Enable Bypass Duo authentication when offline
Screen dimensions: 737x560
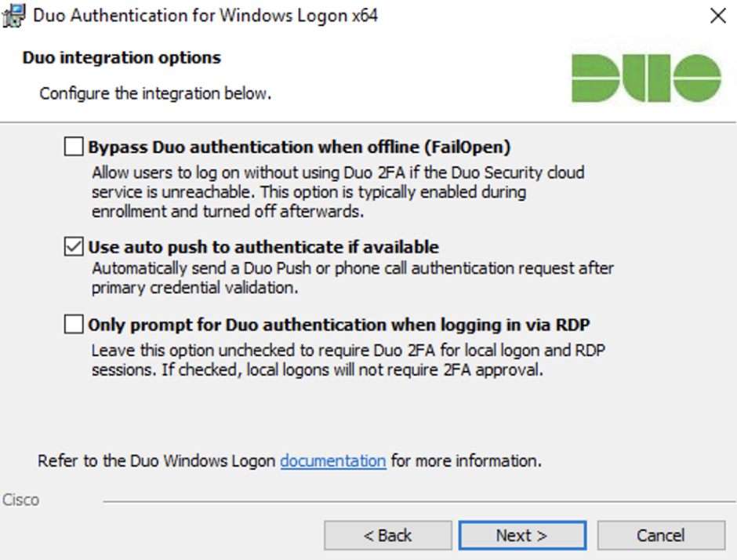[74, 146]
